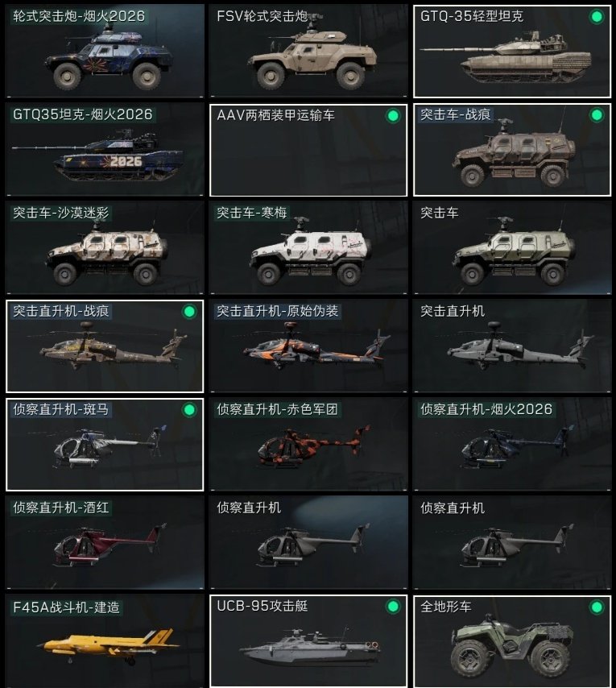Select the 全地形车 ATV card
Image resolution: width=616 pixels, height=688 pixels.
point(512,641)
